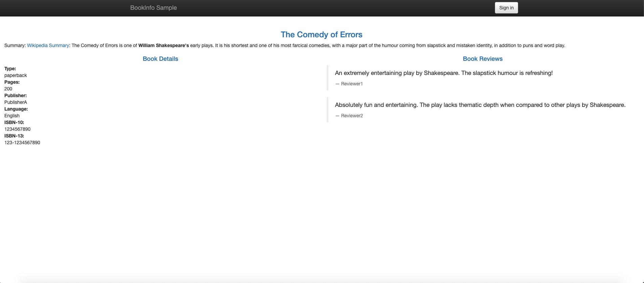Click The Comedy of Errors title

click(321, 35)
